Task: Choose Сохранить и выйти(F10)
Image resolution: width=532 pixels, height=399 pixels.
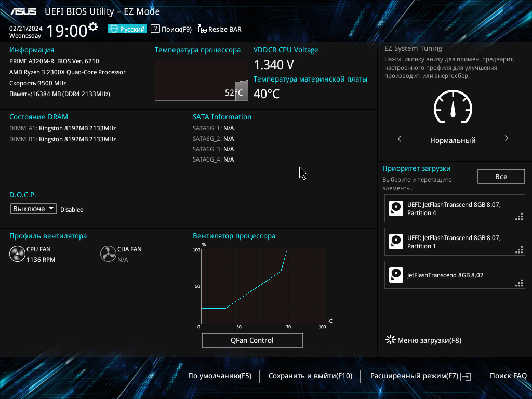Action: pyautogui.click(x=311, y=376)
